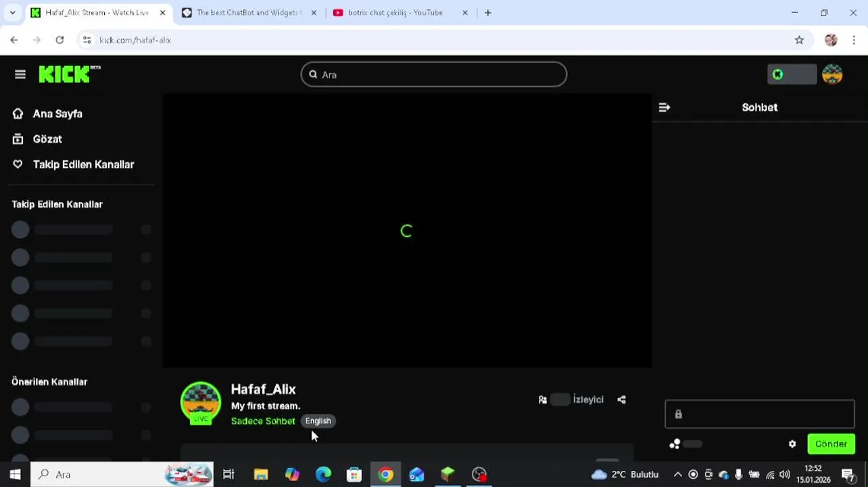Share the stream via share icon
868x487 pixels.
click(621, 400)
